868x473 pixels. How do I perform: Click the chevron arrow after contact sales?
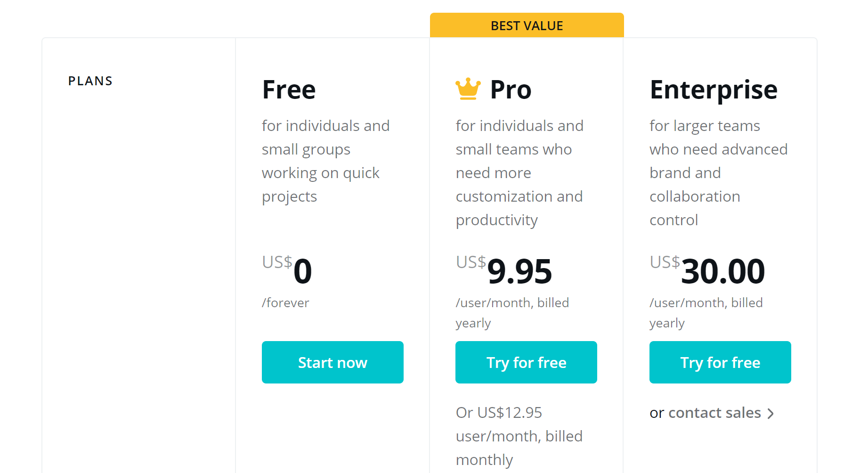point(771,414)
